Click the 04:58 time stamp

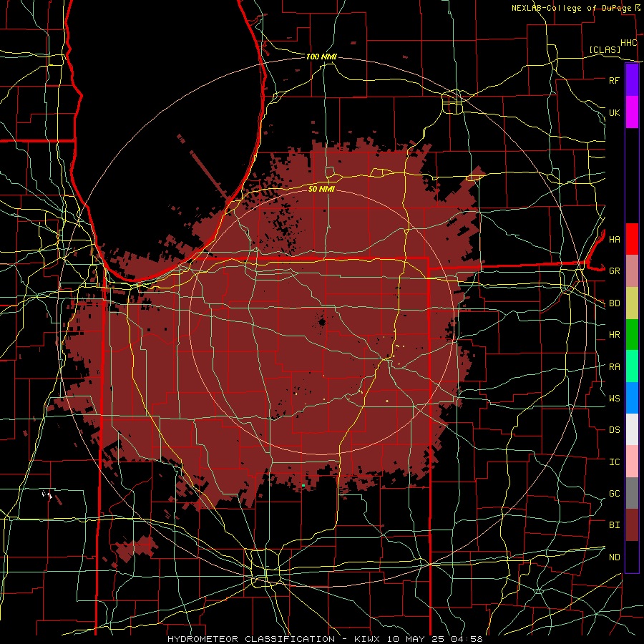[x=469, y=639]
